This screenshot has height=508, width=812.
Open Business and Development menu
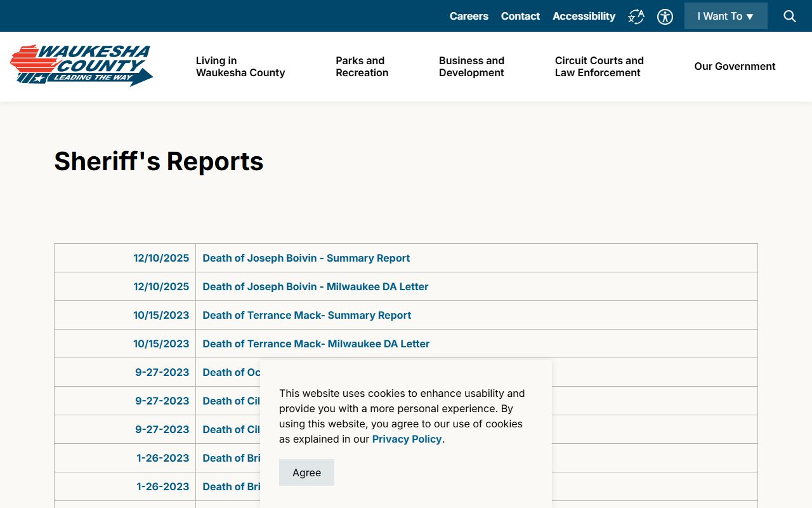coord(471,67)
